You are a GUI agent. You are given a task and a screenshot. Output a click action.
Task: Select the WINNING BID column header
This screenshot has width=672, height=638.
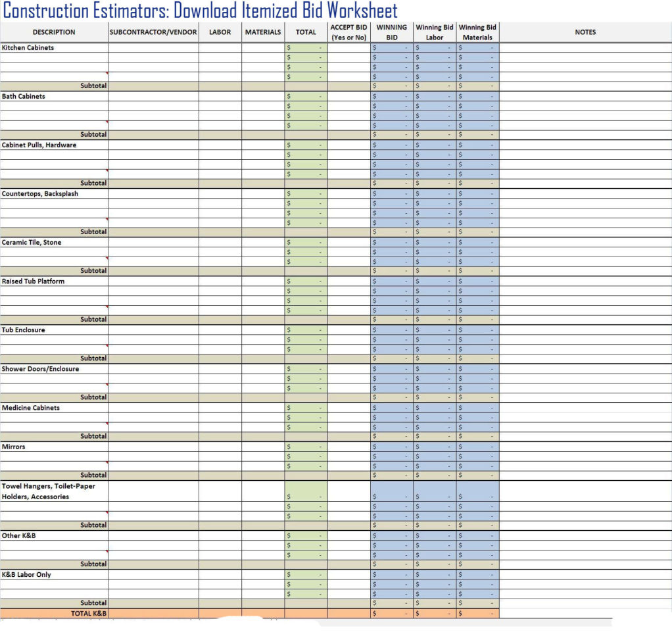pyautogui.click(x=392, y=32)
